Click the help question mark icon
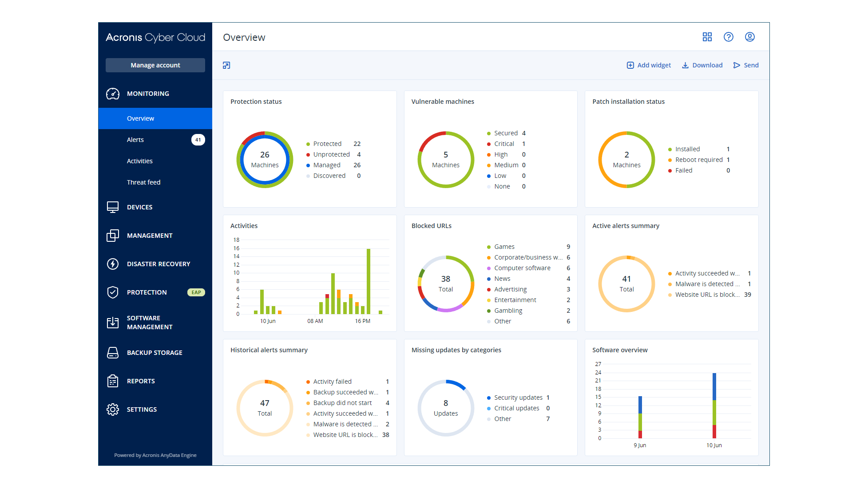868x488 pixels. (x=729, y=37)
